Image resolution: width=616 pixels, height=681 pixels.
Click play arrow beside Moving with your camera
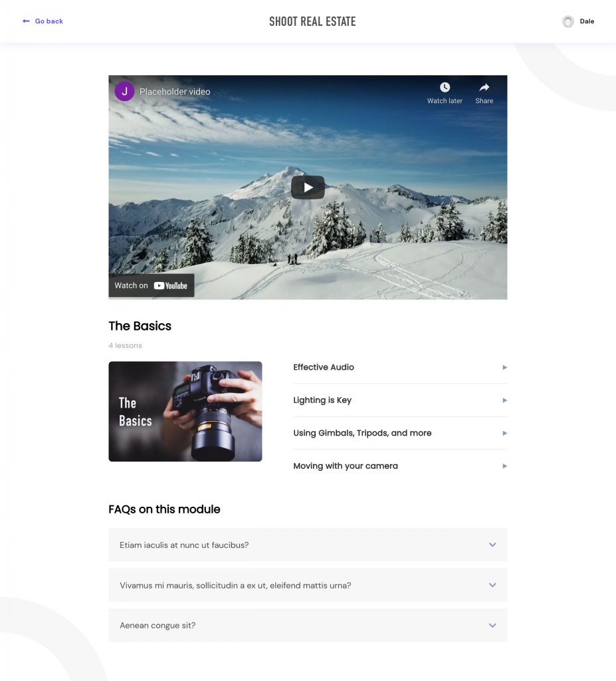pyautogui.click(x=504, y=466)
